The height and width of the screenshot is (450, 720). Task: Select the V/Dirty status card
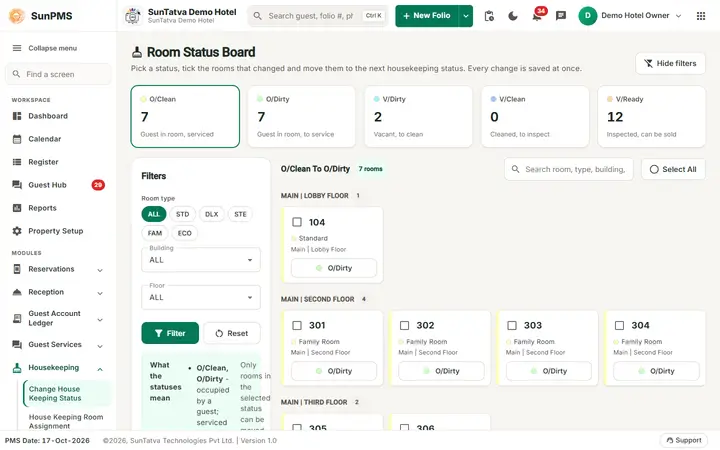pyautogui.click(x=418, y=116)
